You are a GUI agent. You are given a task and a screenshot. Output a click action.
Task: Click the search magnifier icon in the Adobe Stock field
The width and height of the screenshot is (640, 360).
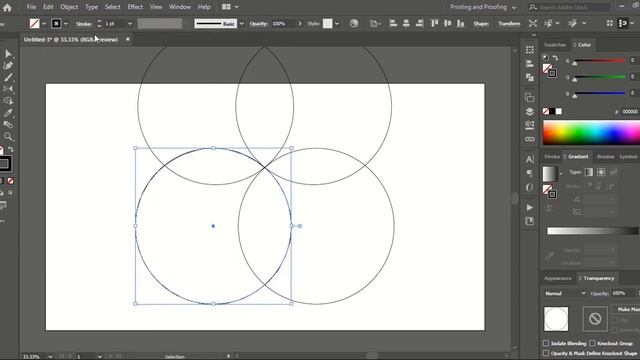click(533, 7)
